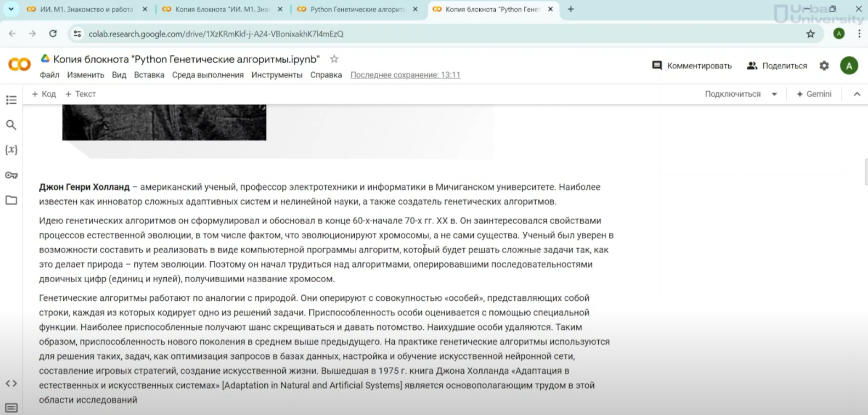
Task: Add a new code cell with + Код
Action: click(x=44, y=94)
